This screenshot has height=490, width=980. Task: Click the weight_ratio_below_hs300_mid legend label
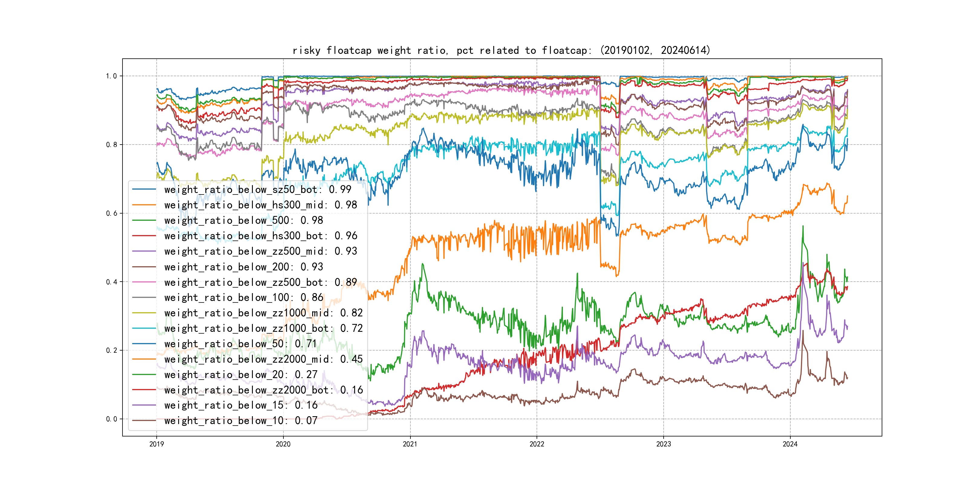point(261,205)
